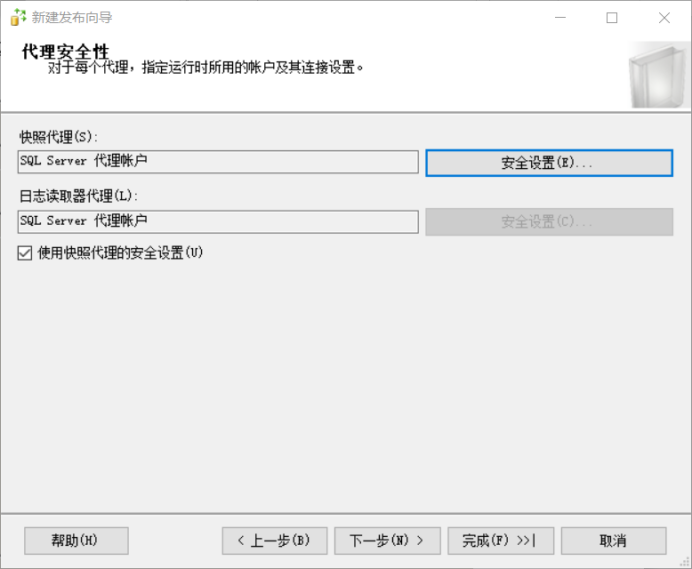Click the 新建发布向导 title bar text
The image size is (692, 569).
click(x=72, y=17)
